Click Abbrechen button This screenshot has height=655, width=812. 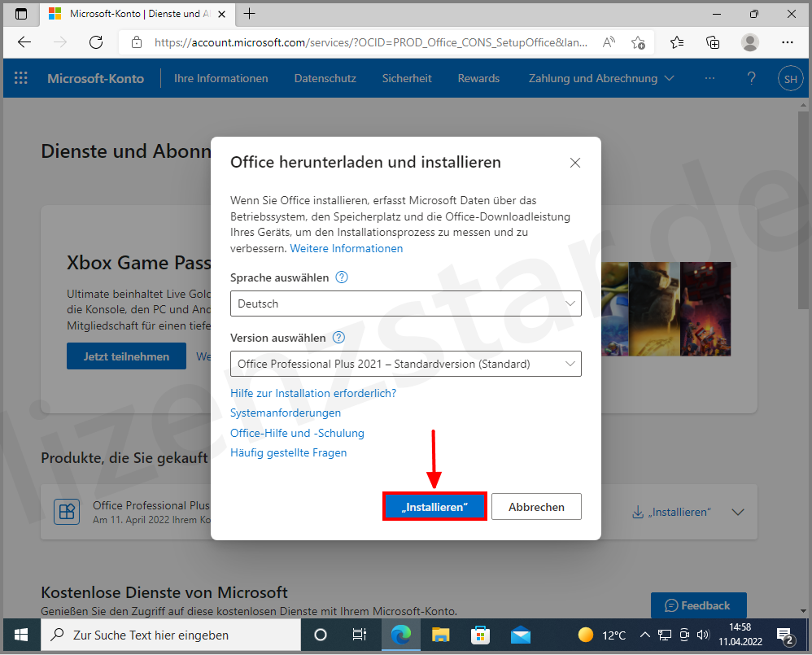(536, 506)
